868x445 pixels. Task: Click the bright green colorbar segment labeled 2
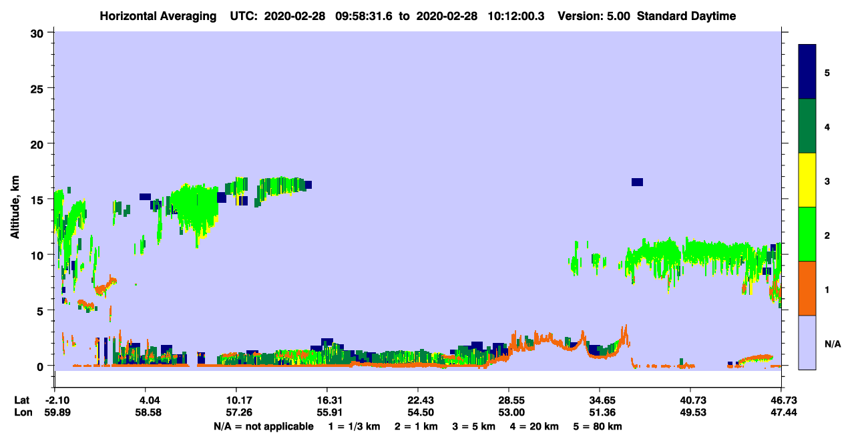pos(807,234)
